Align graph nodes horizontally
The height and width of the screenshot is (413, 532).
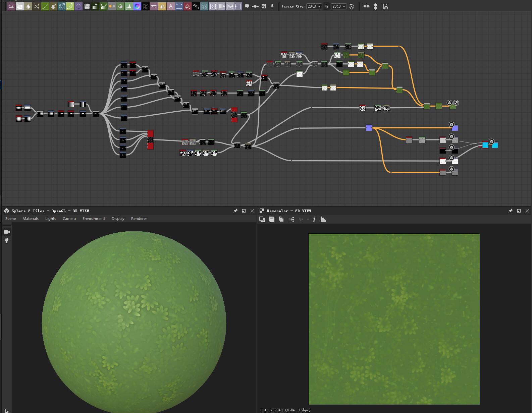click(x=366, y=6)
